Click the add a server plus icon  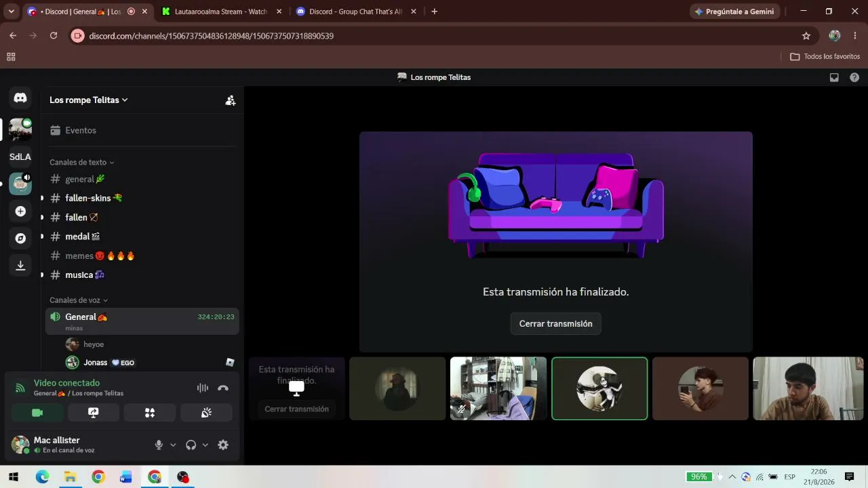[20, 211]
